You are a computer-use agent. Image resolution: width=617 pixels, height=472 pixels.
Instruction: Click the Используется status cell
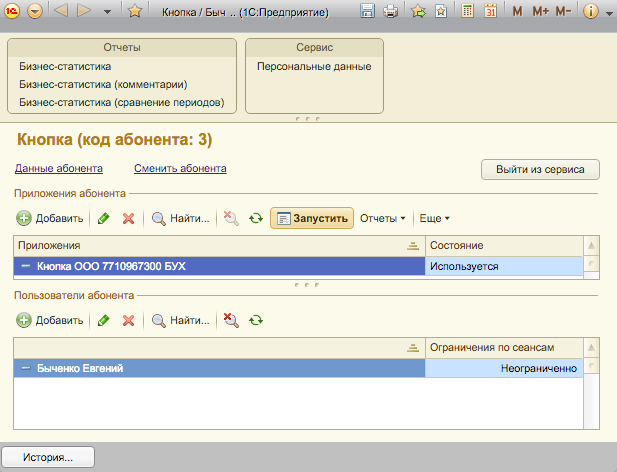504,266
